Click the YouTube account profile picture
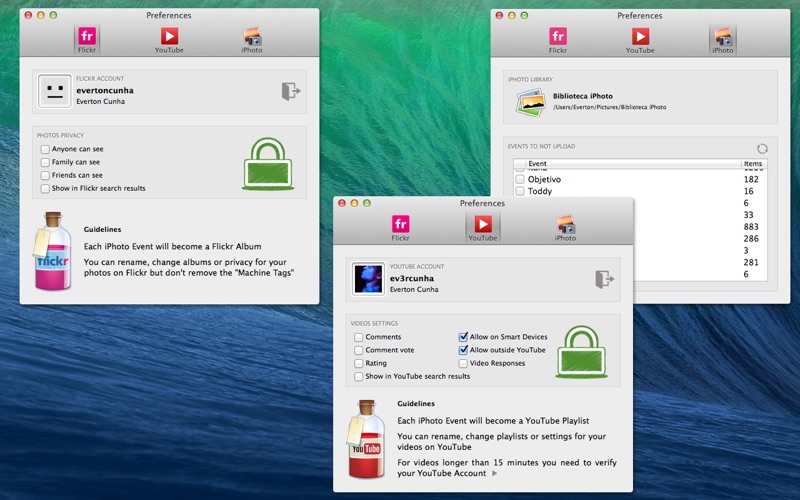The height and width of the screenshot is (500, 800). click(368, 279)
